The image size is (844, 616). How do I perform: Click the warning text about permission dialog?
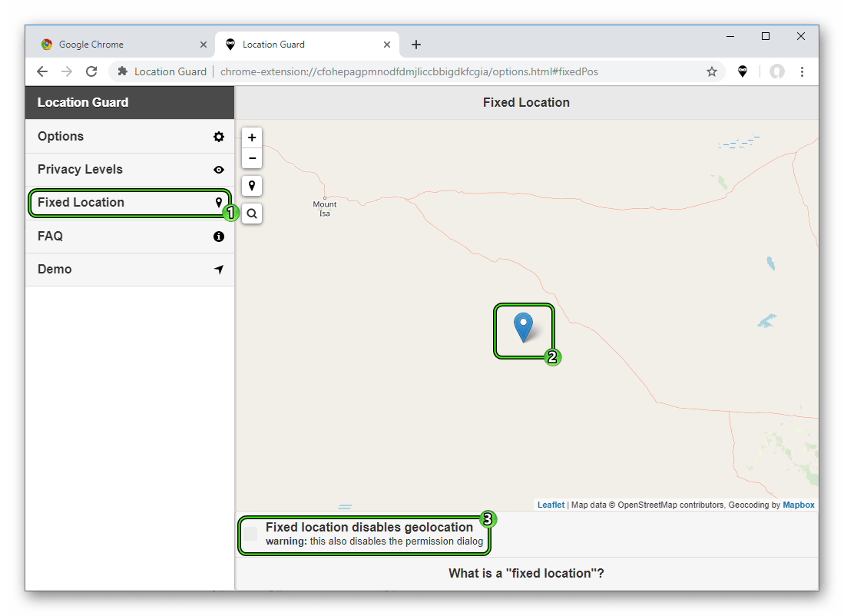(x=374, y=541)
